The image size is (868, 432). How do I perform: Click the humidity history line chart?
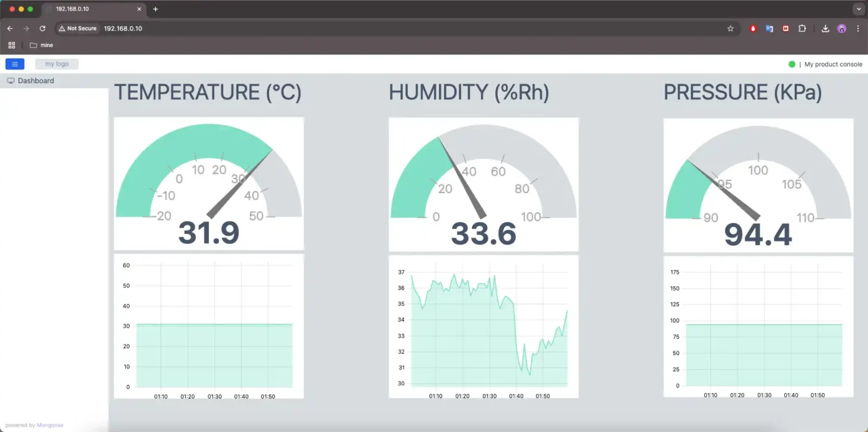pos(484,326)
